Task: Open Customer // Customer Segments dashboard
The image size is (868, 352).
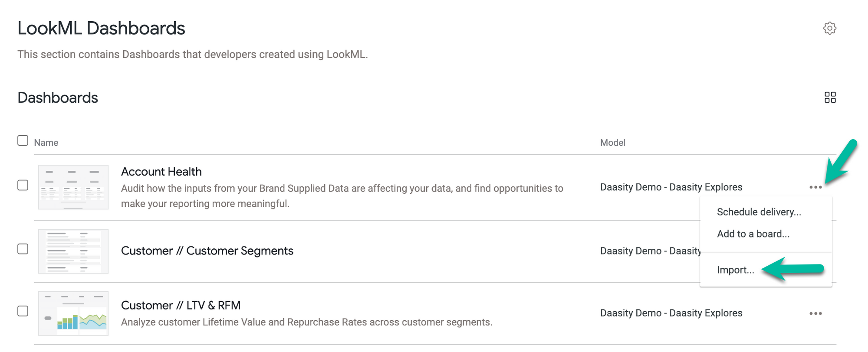Action: coord(207,251)
